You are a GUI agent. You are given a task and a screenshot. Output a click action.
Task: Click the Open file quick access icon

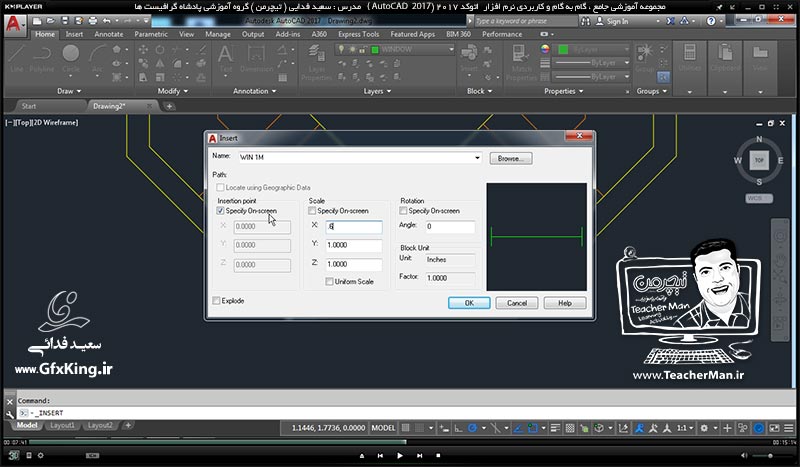pyautogui.click(x=51, y=21)
